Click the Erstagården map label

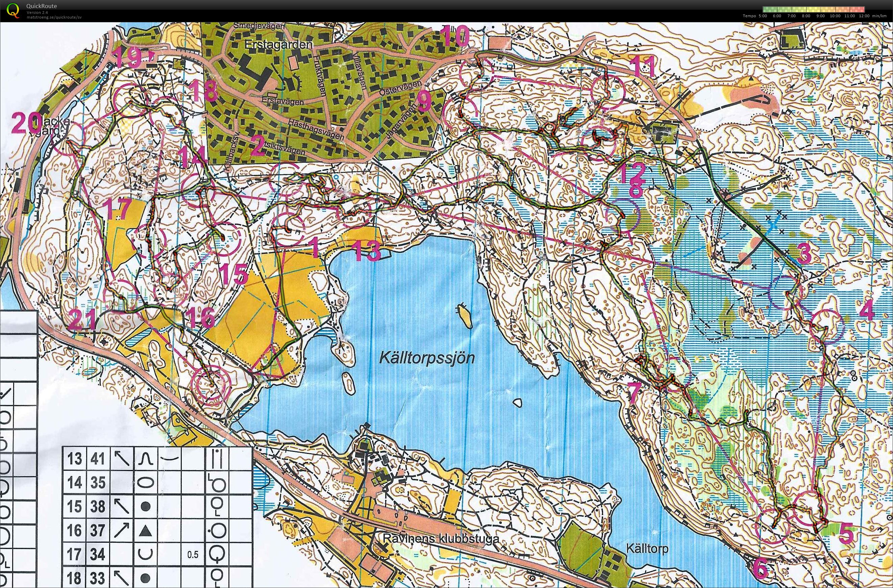click(x=278, y=44)
